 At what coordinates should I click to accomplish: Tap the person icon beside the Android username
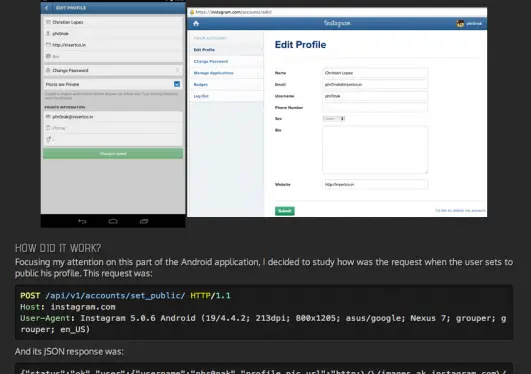click(x=48, y=33)
